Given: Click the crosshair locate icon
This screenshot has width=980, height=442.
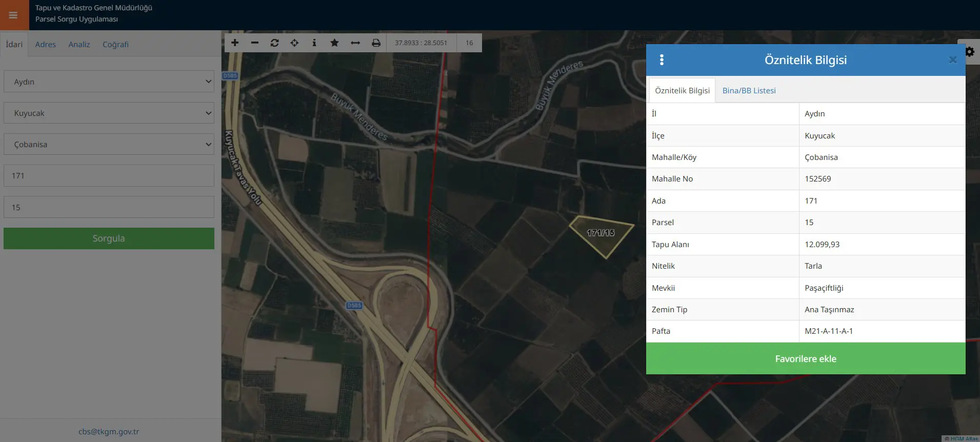Looking at the screenshot, I should pyautogui.click(x=294, y=43).
